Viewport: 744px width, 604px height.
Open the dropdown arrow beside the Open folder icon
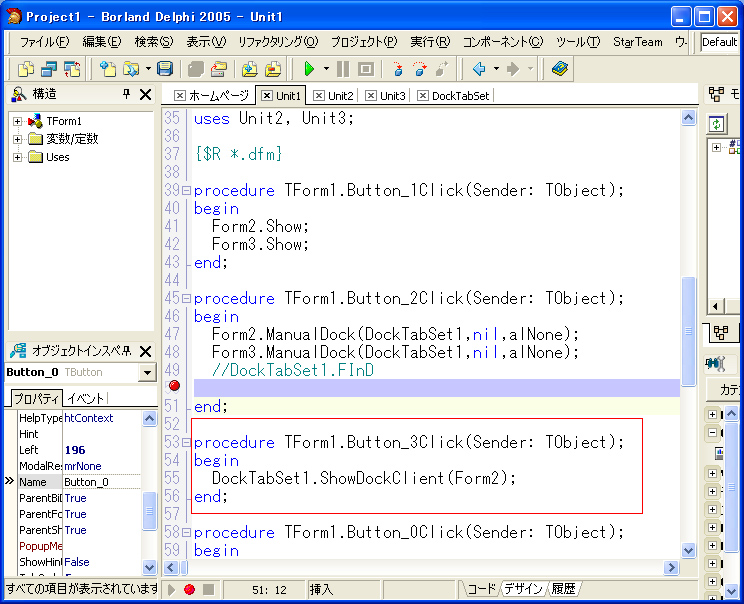[148, 69]
